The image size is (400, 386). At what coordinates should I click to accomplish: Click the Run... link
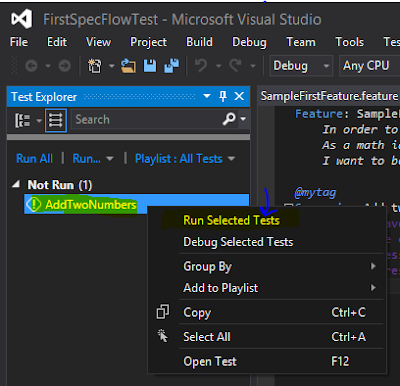[x=86, y=159]
